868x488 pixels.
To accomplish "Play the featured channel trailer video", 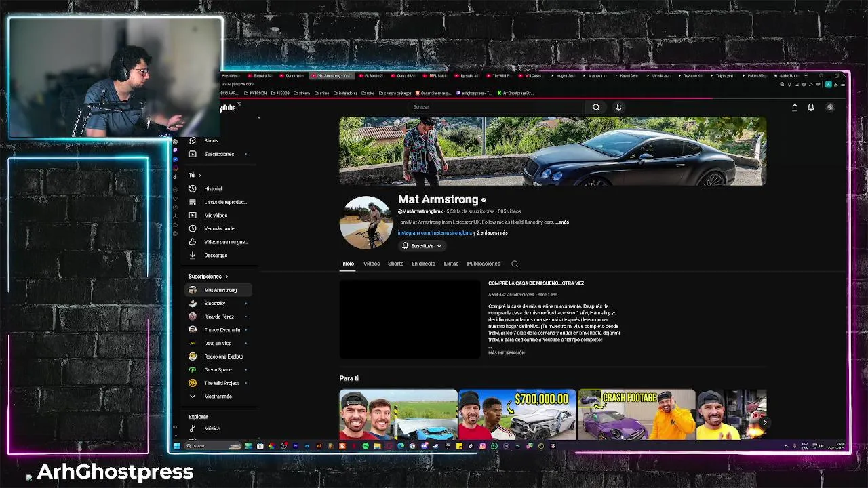I will (410, 319).
